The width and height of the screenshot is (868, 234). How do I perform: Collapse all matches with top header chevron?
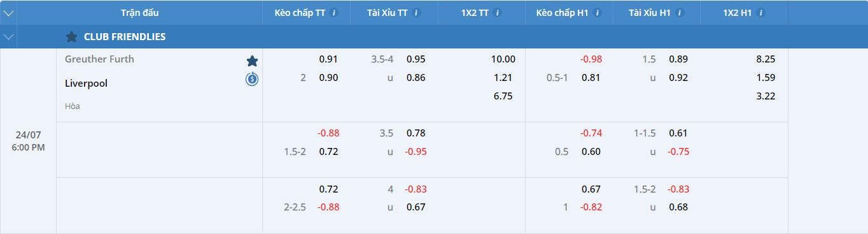pyautogui.click(x=8, y=13)
